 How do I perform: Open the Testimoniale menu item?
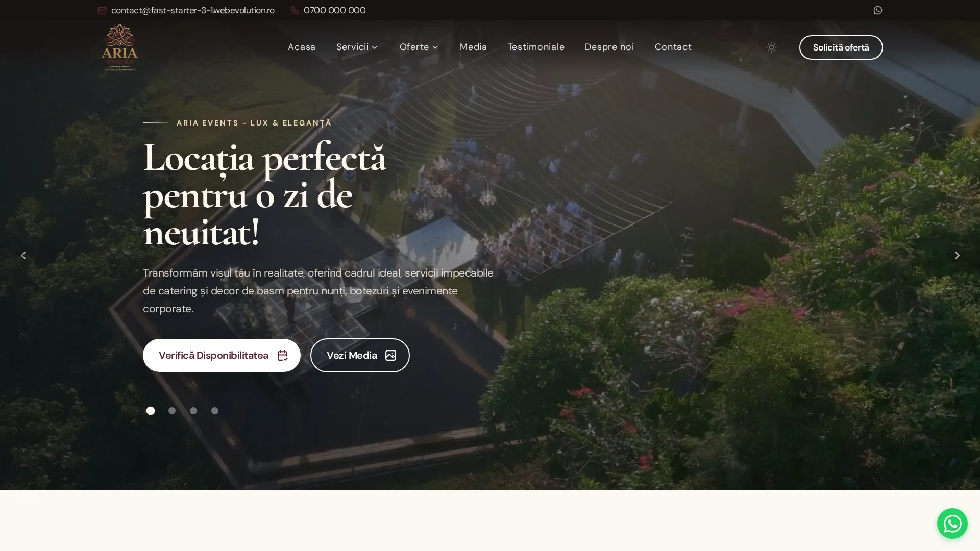tap(536, 47)
